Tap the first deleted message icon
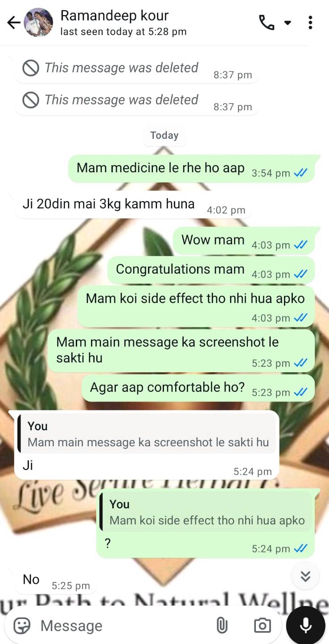Screen dimensions: 329x644 (x=31, y=68)
